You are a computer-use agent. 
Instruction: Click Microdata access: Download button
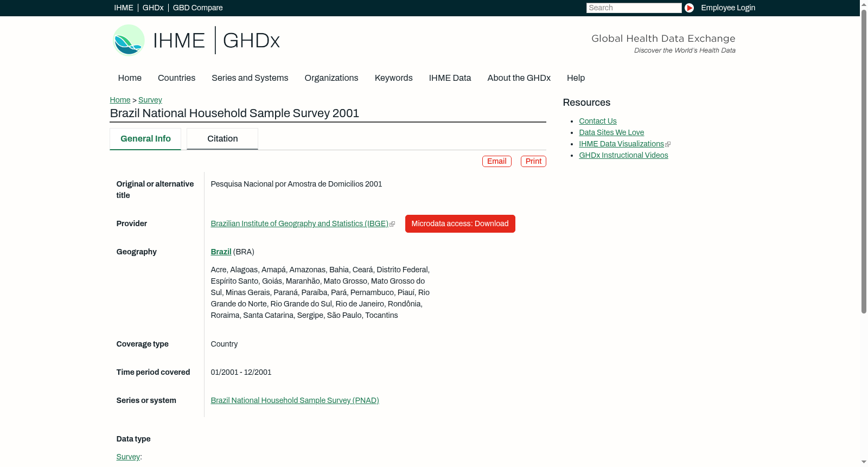coord(460,223)
